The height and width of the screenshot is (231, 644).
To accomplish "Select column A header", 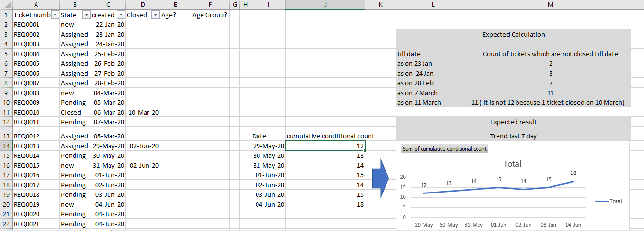I will pyautogui.click(x=36, y=4).
